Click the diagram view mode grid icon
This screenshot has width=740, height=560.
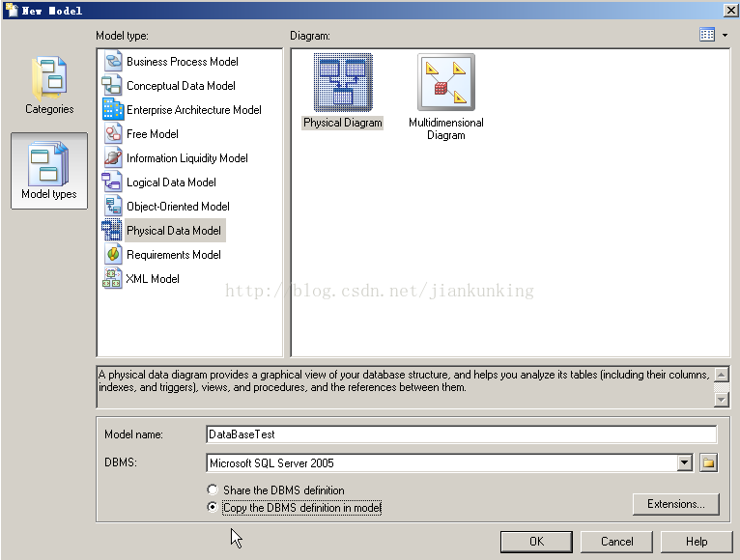point(707,35)
